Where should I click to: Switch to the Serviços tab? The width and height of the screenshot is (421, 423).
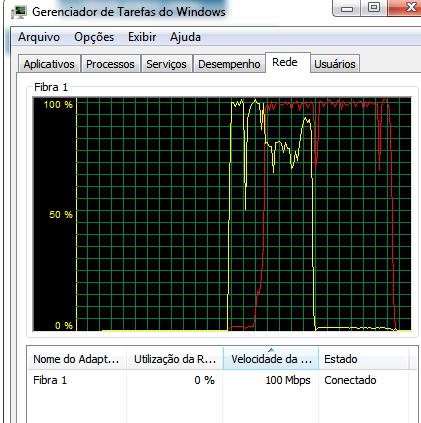tap(166, 64)
